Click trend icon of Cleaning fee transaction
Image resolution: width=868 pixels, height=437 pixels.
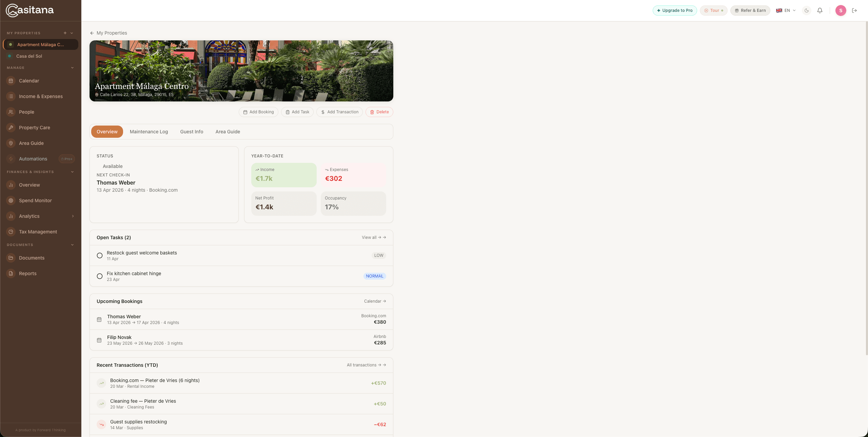tap(101, 404)
